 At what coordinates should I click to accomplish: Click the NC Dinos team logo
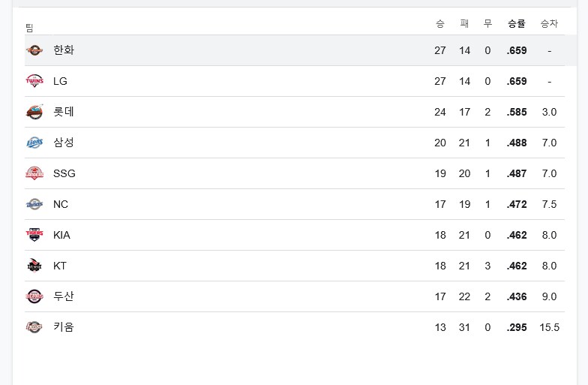(x=34, y=204)
